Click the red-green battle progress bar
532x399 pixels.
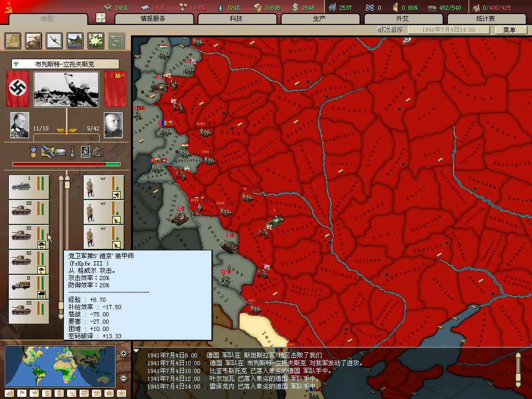point(66,164)
